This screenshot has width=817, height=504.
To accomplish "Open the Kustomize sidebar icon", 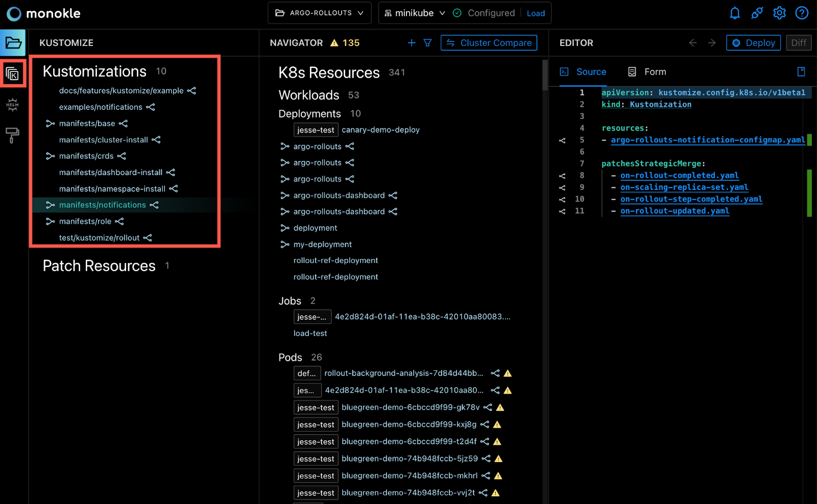I will click(x=12, y=74).
